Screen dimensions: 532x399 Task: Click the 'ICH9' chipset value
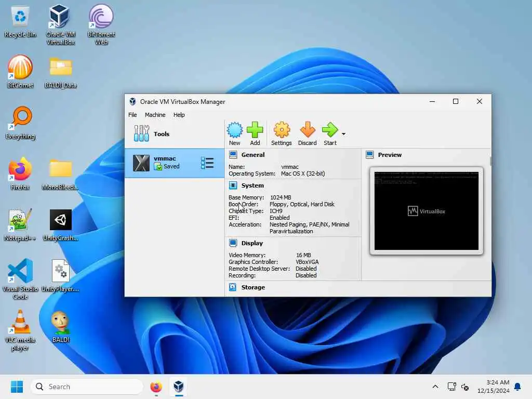[276, 211]
